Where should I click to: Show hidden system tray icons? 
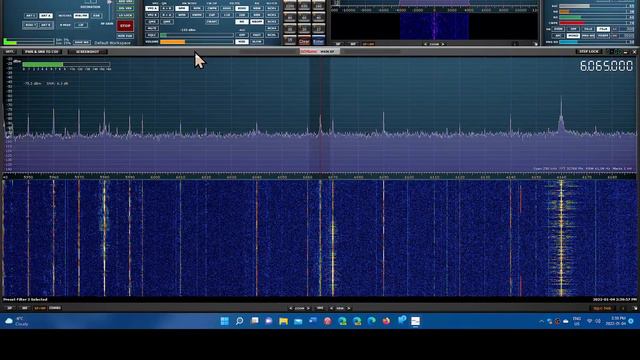[541, 322]
